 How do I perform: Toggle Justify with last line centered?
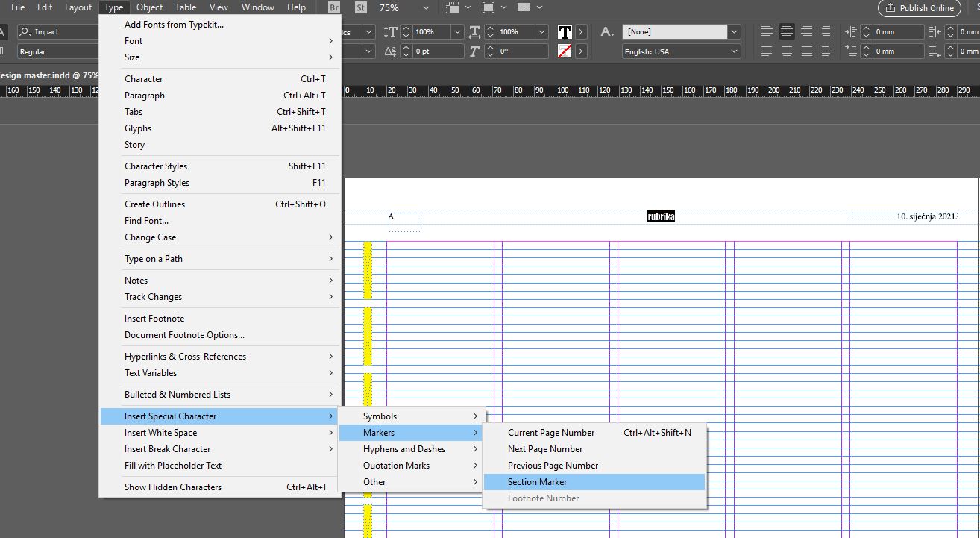(x=787, y=51)
